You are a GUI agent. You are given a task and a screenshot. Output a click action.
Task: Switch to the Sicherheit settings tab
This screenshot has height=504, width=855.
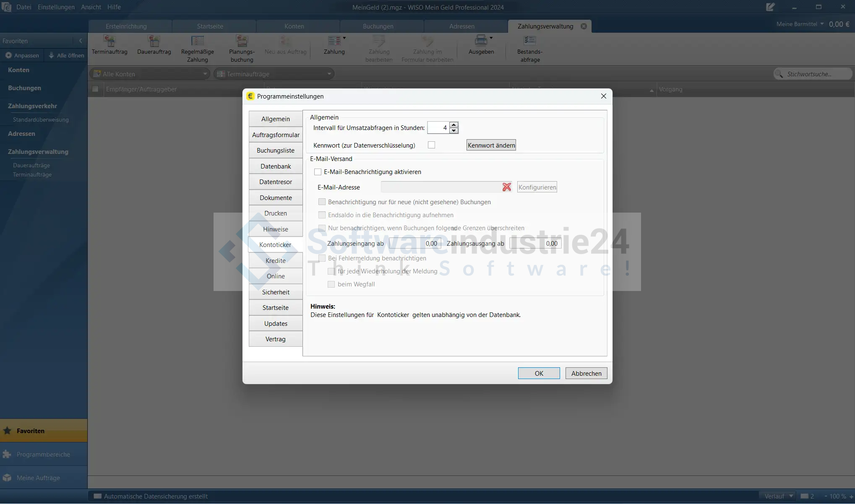point(276,292)
